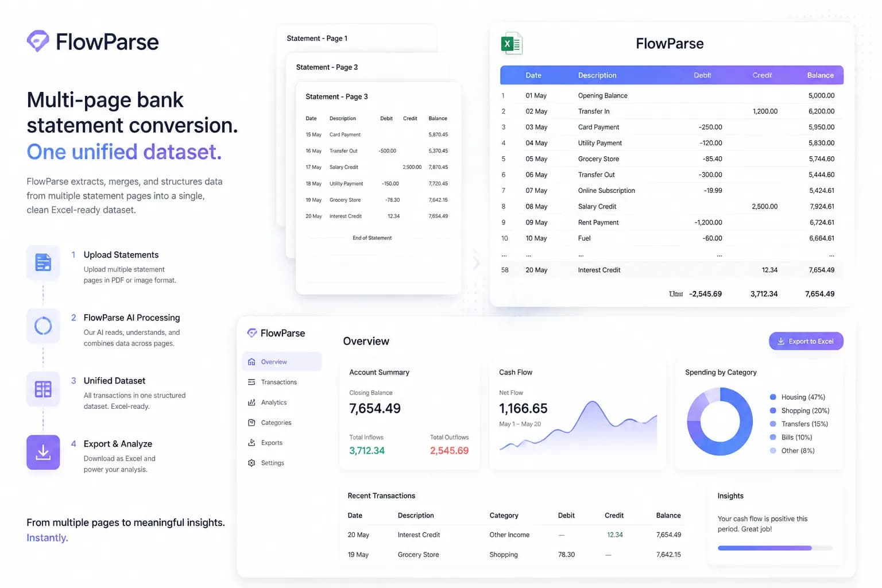Screen dimensions: 882x588
Task: Click the Transactions list icon
Action: click(x=252, y=382)
